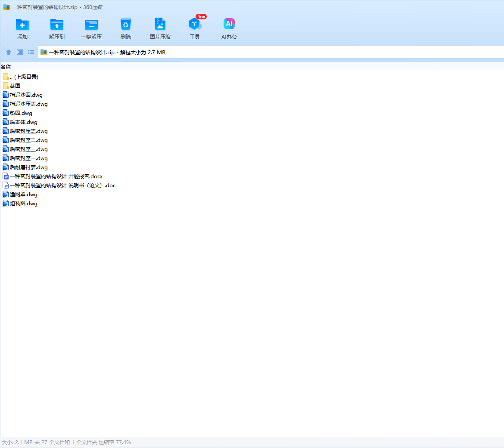
Task: Click the Word icon beside 开题报告.docx
Action: click(6, 176)
